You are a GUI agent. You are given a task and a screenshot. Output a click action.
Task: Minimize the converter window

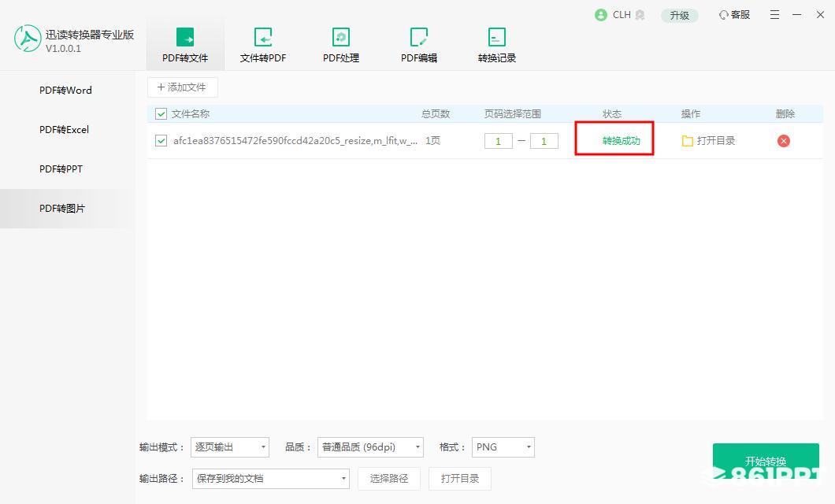797,15
